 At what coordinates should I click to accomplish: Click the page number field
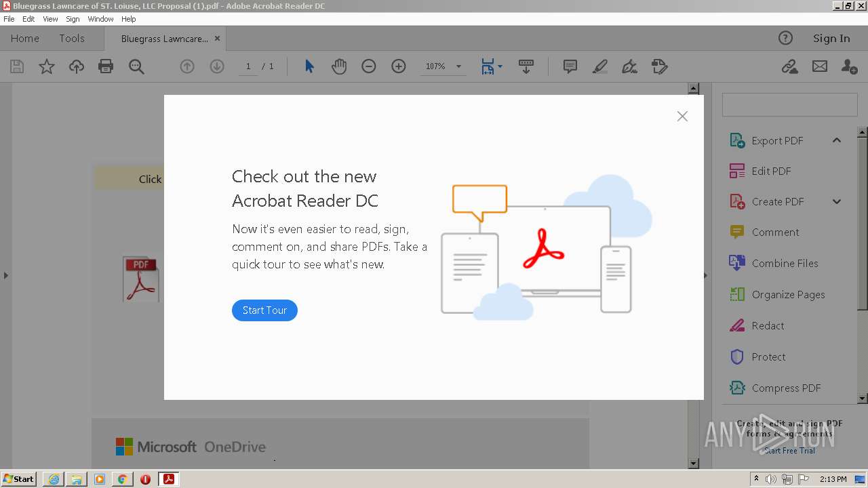tap(248, 66)
